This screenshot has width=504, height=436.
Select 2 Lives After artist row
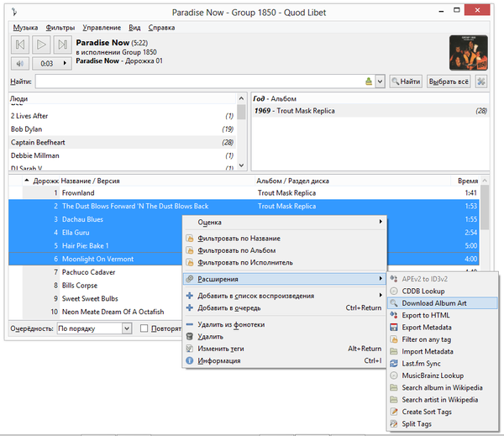(x=123, y=116)
